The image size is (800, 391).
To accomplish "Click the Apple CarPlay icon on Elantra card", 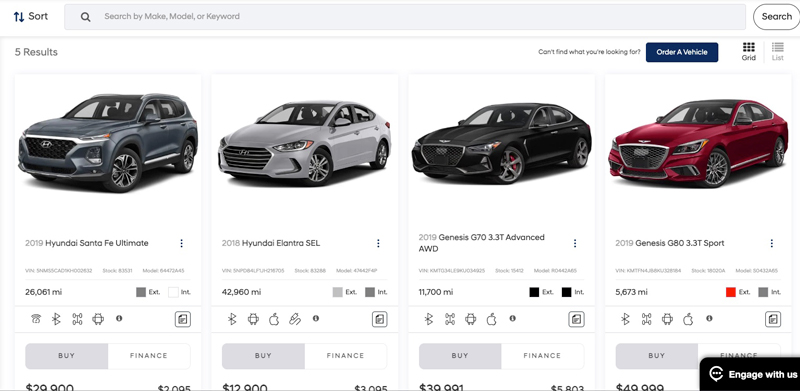I will coord(274,319).
